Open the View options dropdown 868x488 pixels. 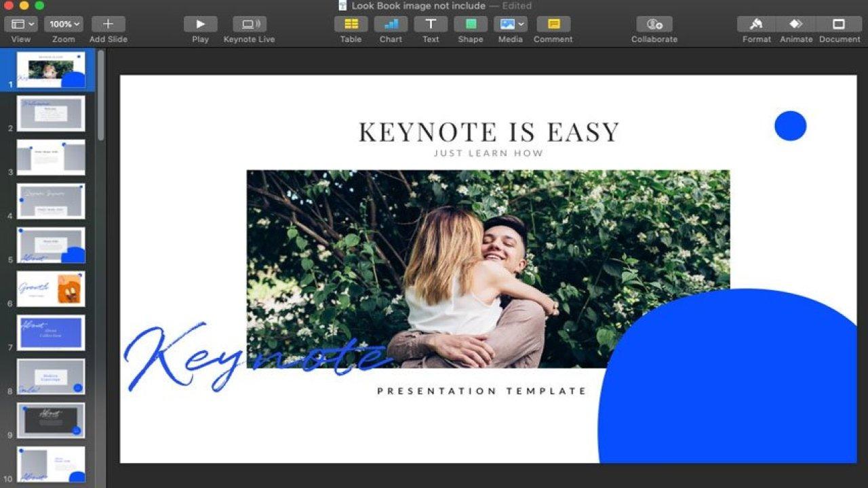(20, 23)
